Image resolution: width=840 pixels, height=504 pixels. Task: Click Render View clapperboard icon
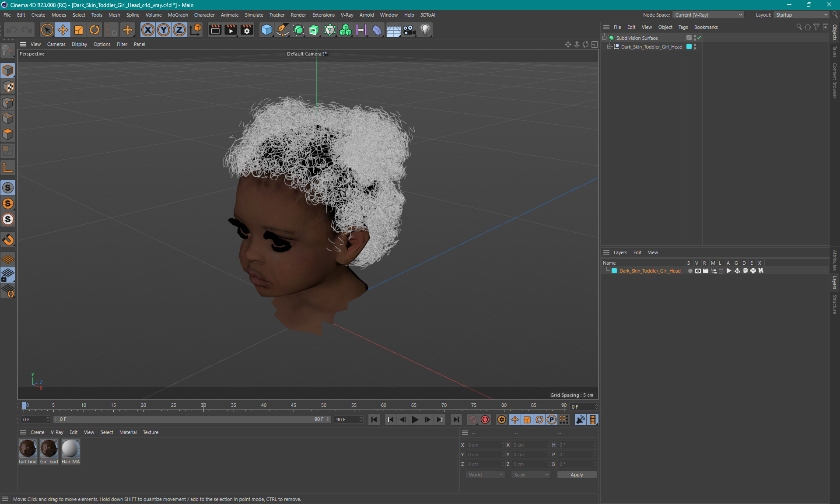click(215, 30)
